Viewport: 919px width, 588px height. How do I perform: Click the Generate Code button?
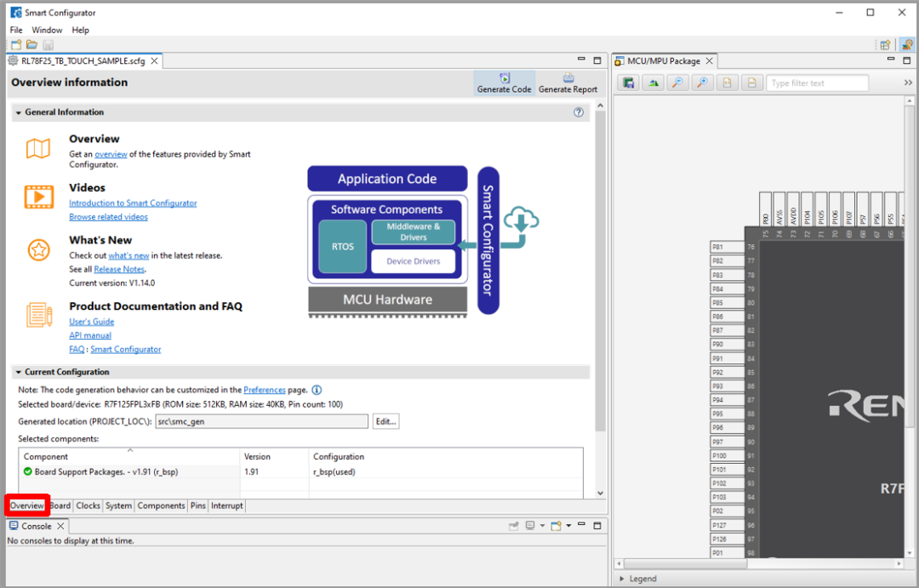(504, 83)
